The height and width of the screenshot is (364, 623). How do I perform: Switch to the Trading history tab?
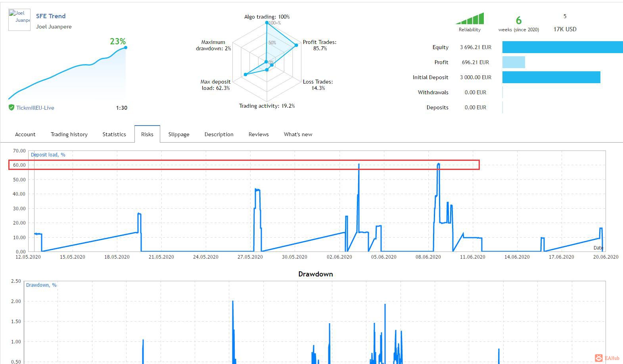pyautogui.click(x=69, y=134)
